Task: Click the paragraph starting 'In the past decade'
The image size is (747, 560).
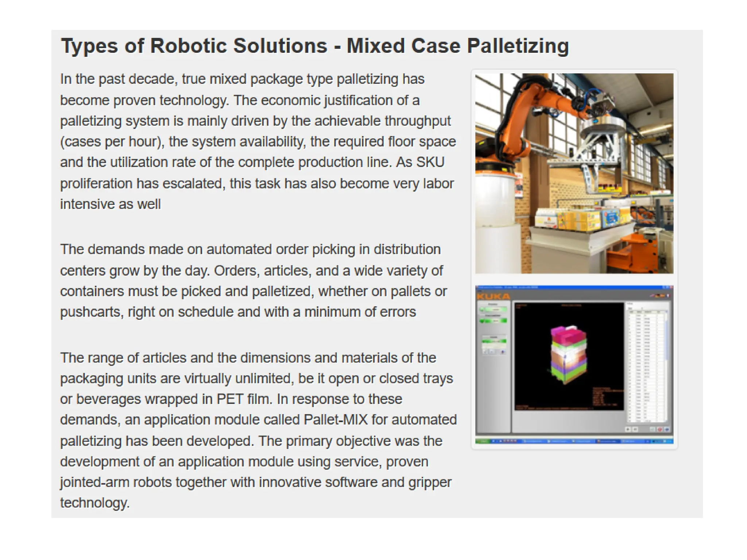Action: click(x=257, y=141)
